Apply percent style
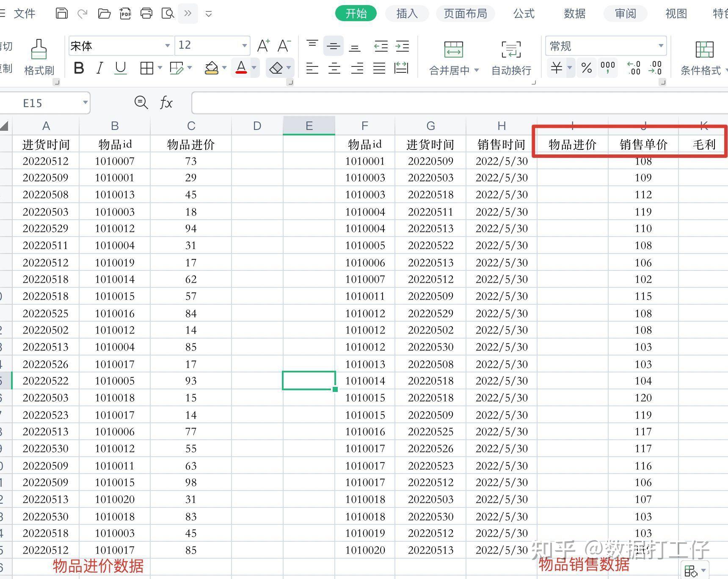Image resolution: width=728 pixels, height=579 pixels. (x=586, y=68)
